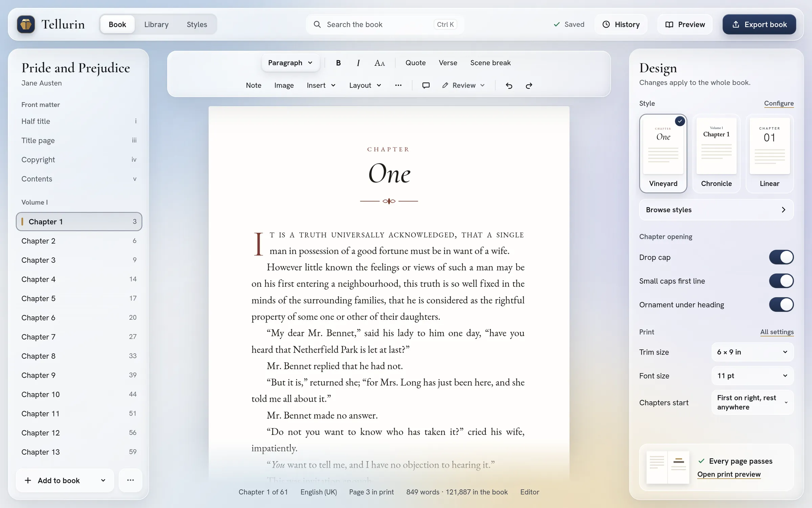The image size is (812, 508).
Task: Undo the last edit
Action: click(509, 85)
